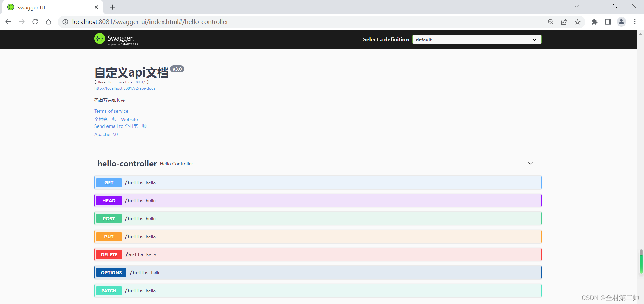Go back to previous page

[8, 22]
